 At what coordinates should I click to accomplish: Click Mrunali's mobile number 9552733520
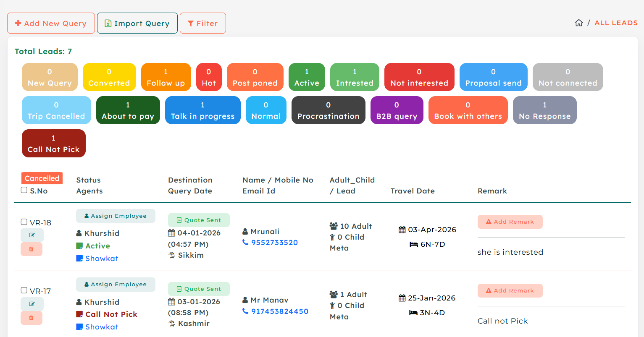[x=275, y=242]
